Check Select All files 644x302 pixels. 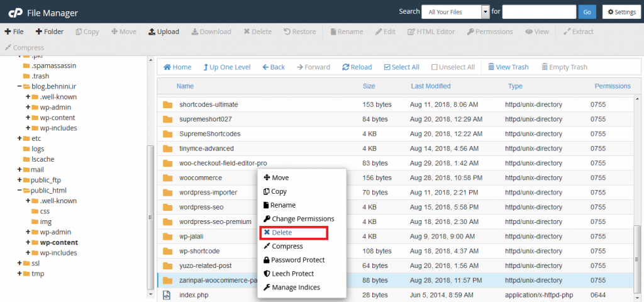(402, 67)
